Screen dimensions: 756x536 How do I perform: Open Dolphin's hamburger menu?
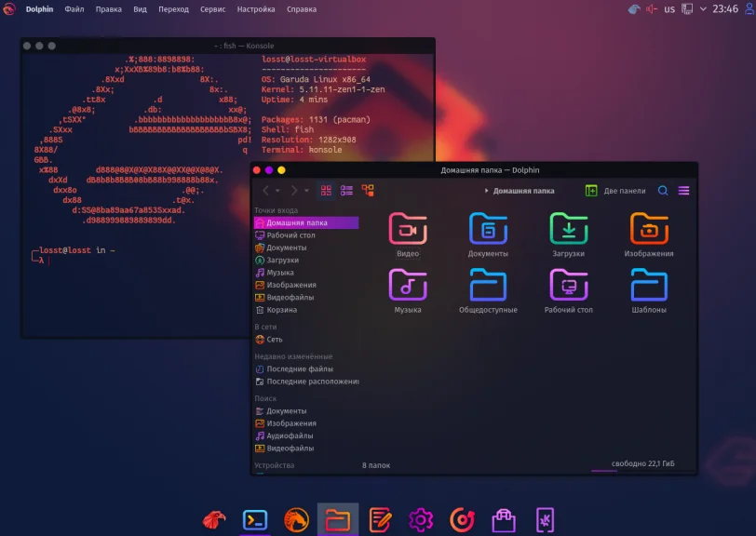point(684,190)
